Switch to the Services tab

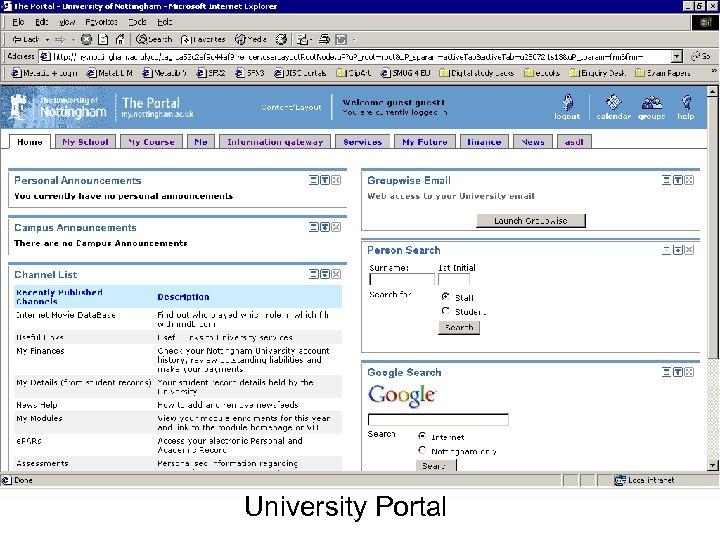click(363, 142)
